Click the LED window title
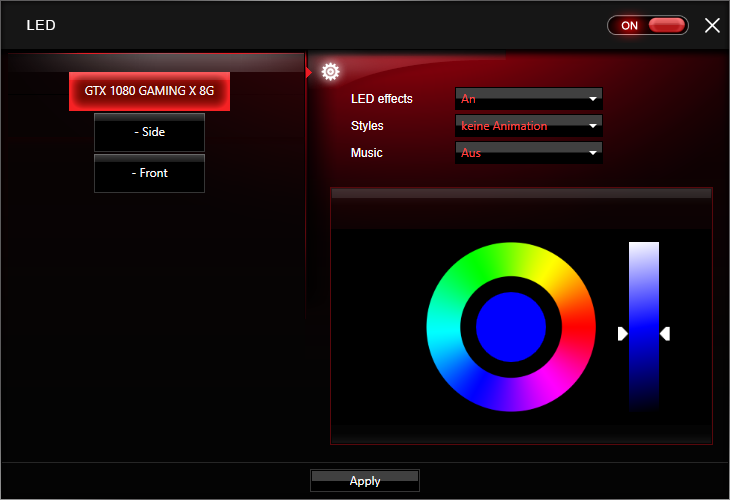Image resolution: width=730 pixels, height=500 pixels. [x=41, y=25]
